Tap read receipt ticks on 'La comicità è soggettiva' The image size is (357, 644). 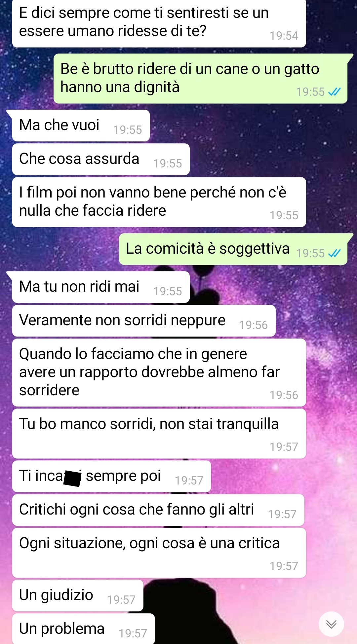click(x=334, y=253)
